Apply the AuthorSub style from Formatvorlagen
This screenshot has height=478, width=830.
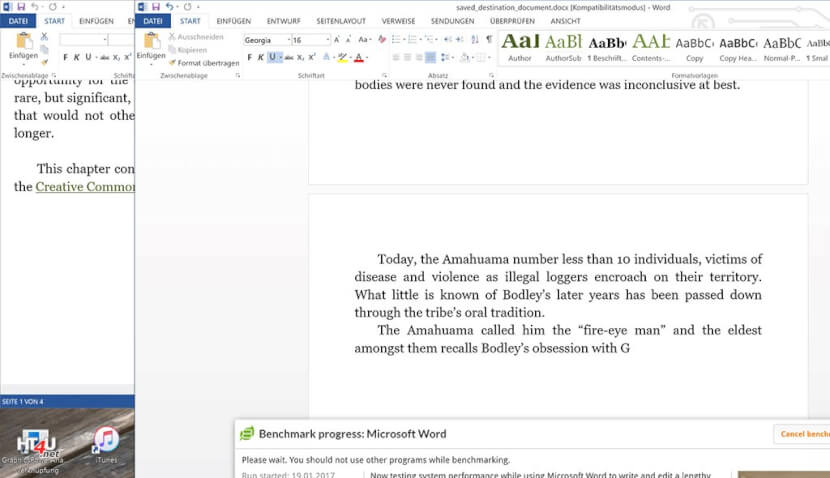click(563, 48)
